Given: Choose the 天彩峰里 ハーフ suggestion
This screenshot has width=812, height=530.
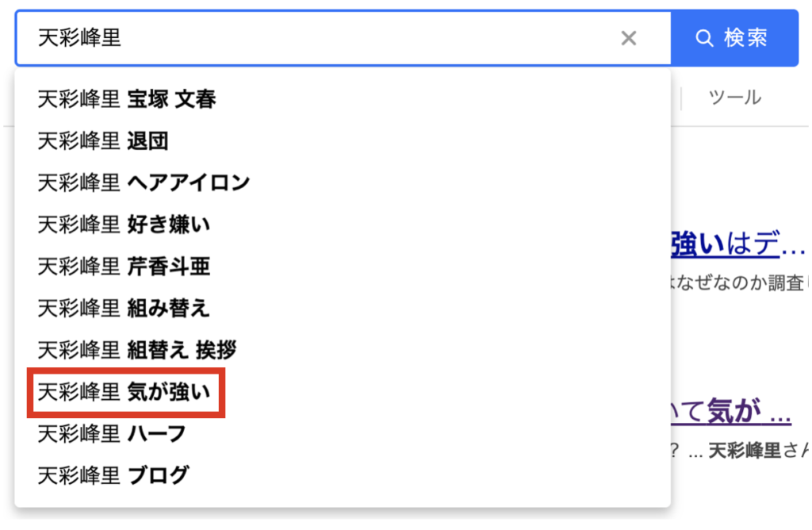Looking at the screenshot, I should 343,434.
